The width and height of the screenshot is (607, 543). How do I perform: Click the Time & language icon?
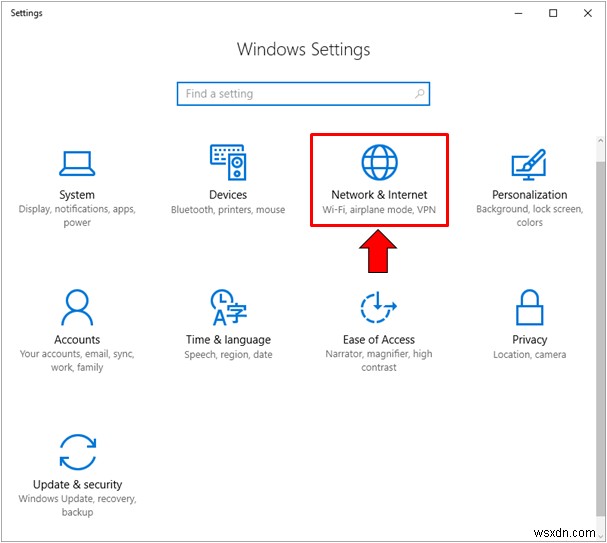coord(228,307)
